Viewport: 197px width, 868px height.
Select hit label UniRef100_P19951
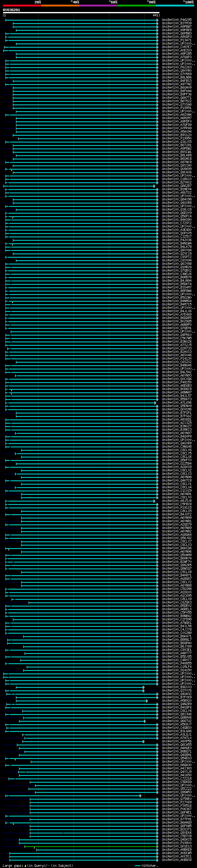pyautogui.click(x=177, y=108)
